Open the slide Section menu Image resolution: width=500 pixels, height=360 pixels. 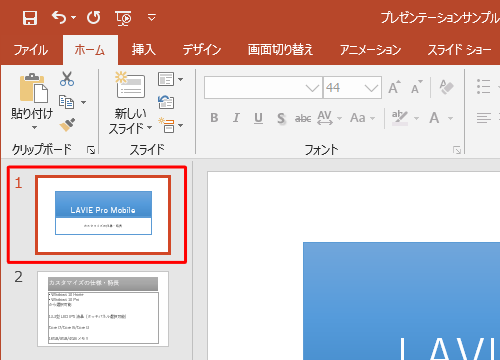coord(170,125)
